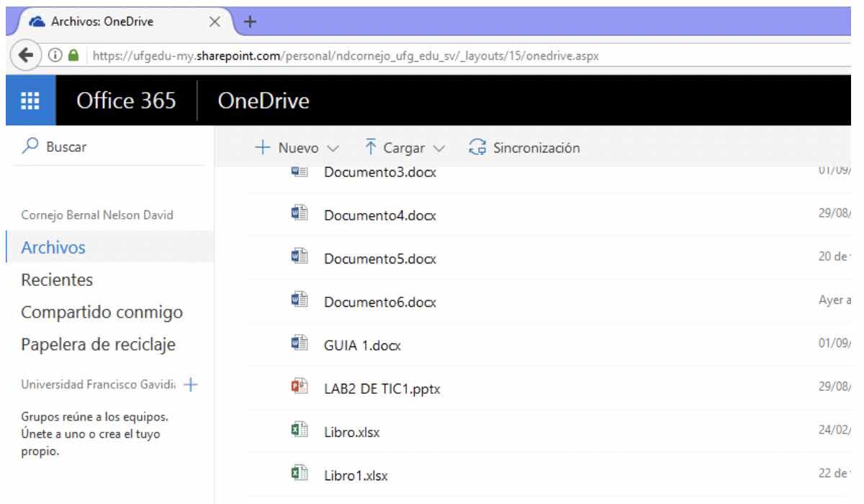
Task: Click the Sincronización sync button
Action: pyautogui.click(x=524, y=148)
